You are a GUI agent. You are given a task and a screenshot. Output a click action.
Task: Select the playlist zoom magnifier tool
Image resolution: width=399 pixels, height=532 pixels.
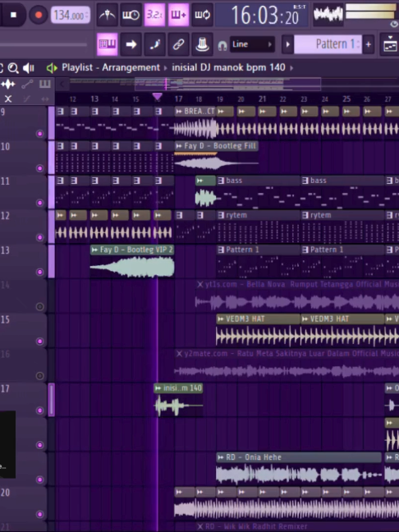pyautogui.click(x=13, y=68)
